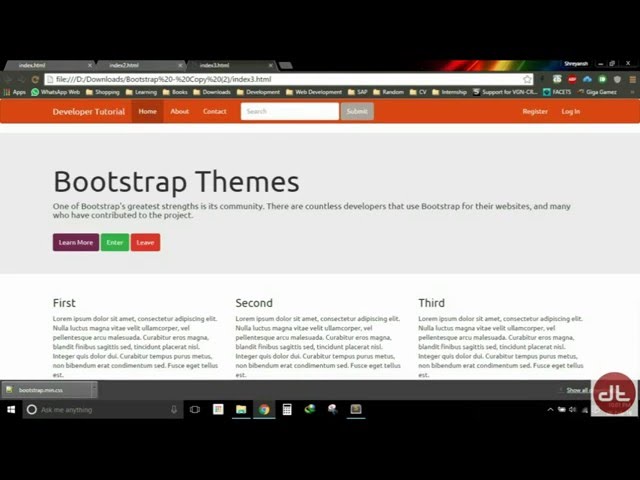The image size is (640, 480).
Task: Click the Third column heading
Action: [x=431, y=303]
